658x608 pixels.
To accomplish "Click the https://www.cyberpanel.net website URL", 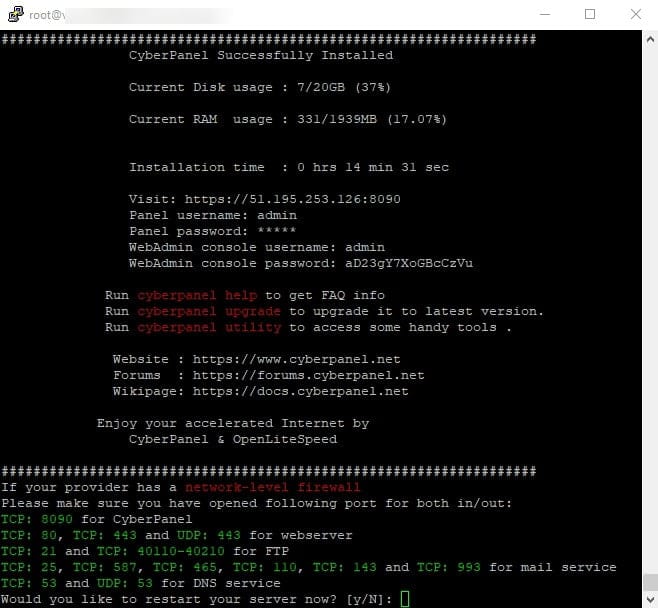I will pyautogui.click(x=296, y=359).
